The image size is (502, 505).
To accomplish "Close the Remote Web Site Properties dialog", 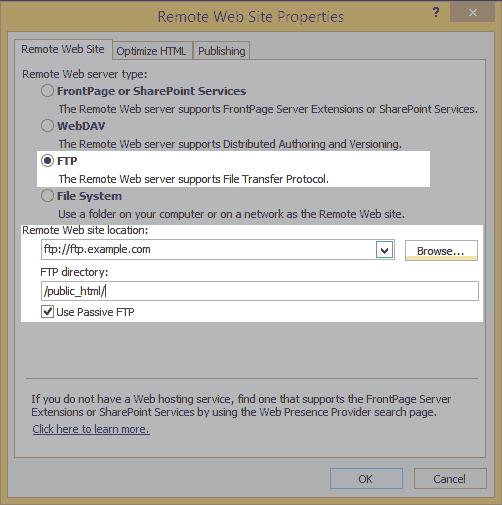I will (472, 13).
